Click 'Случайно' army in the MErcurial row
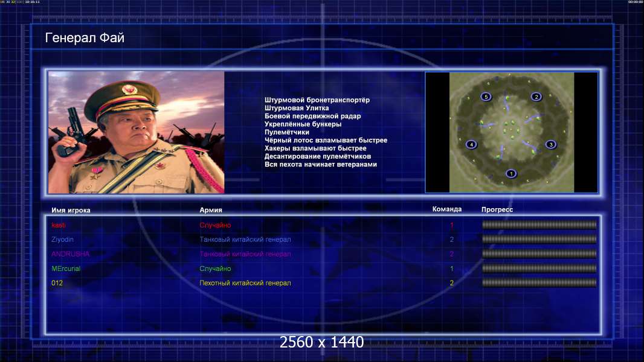 (x=215, y=268)
